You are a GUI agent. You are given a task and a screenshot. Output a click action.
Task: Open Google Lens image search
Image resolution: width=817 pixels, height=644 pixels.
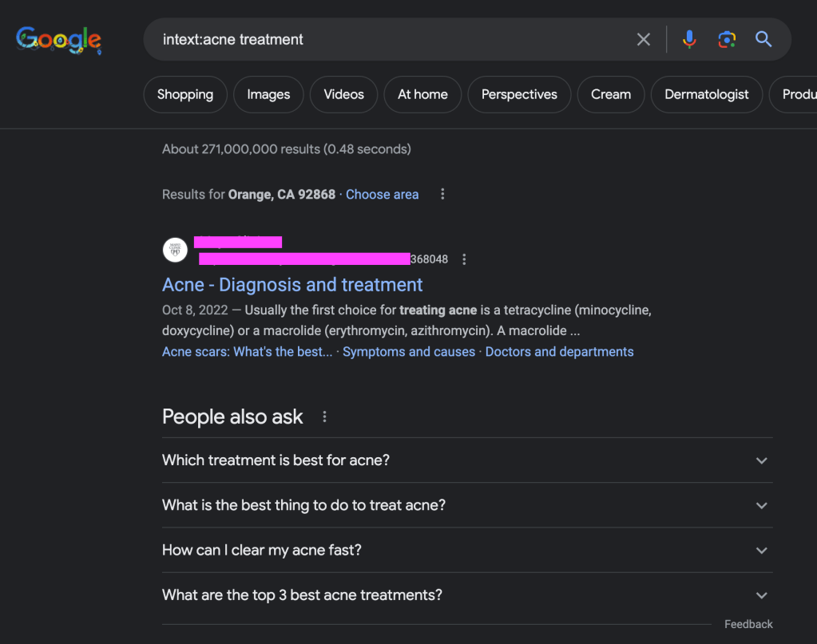pyautogui.click(x=726, y=39)
